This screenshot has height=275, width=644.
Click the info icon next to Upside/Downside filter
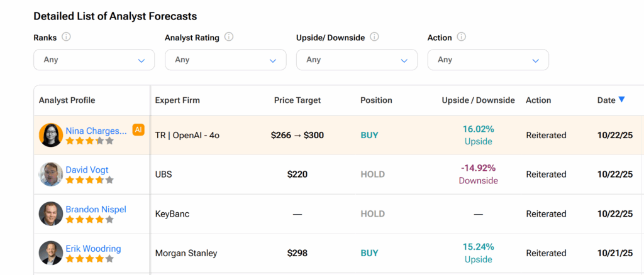[374, 37]
